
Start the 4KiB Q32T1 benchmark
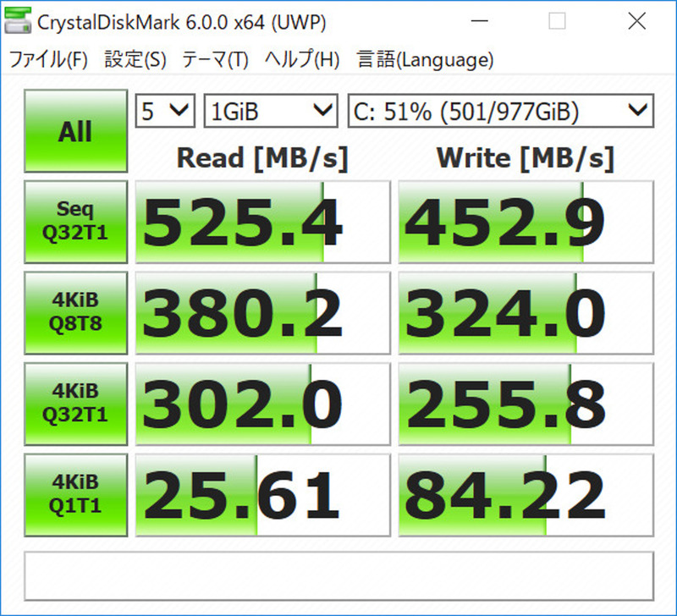[x=74, y=404]
